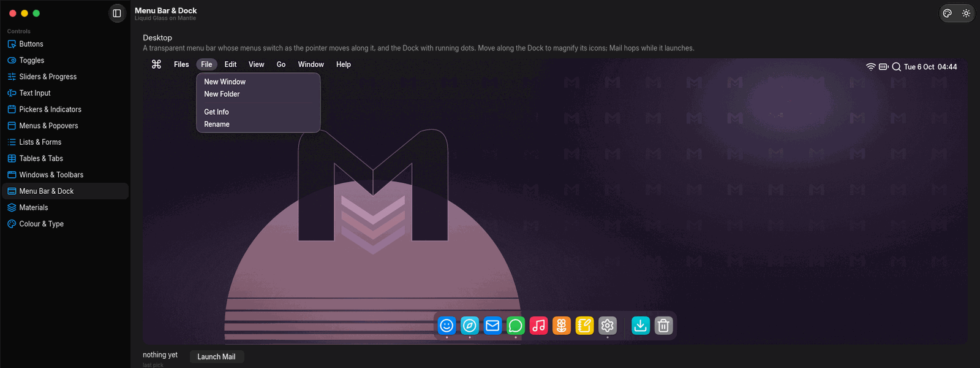Click the clock reading Tue 6 Oct 04:44
The height and width of the screenshot is (368, 980).
pos(930,67)
